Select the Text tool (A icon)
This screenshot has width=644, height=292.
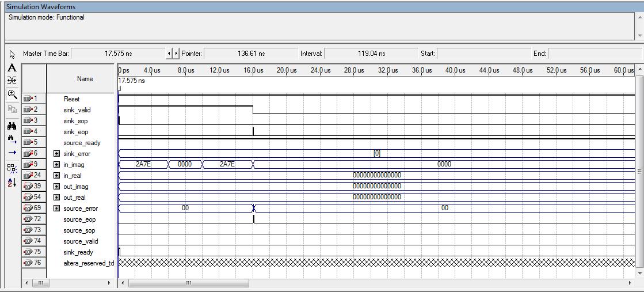pos(12,68)
